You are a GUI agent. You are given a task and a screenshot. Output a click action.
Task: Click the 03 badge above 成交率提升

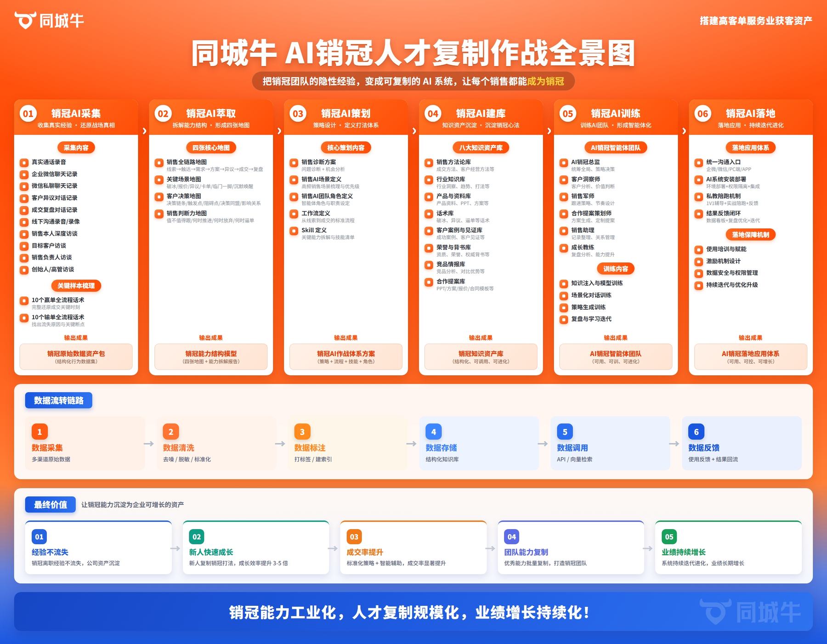[x=354, y=537]
